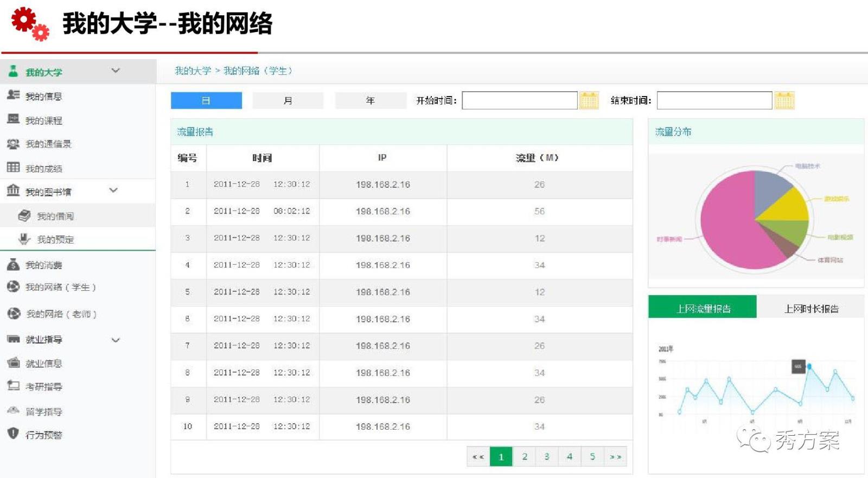Expand the 就业指导 sidebar chevron
Viewport: 868px width, 478px height.
[x=116, y=340]
